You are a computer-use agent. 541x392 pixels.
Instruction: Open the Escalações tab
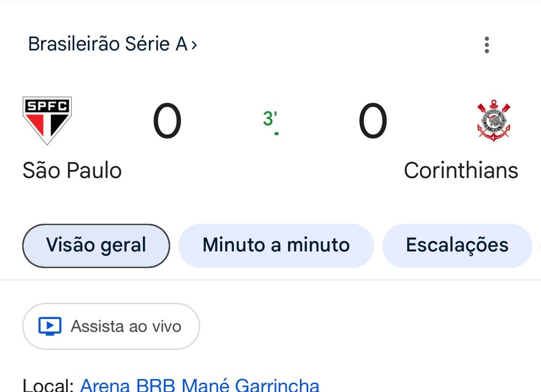coord(457,245)
